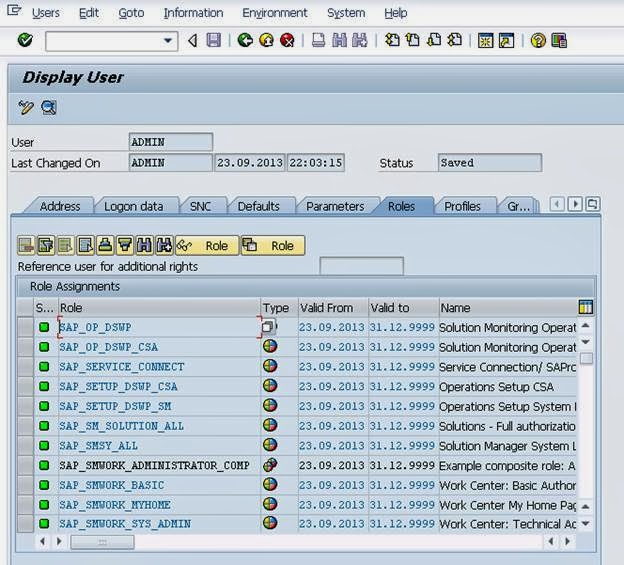This screenshot has width=624, height=565.
Task: Click the horizontal scrollbar thumb in role table
Action: 102,542
